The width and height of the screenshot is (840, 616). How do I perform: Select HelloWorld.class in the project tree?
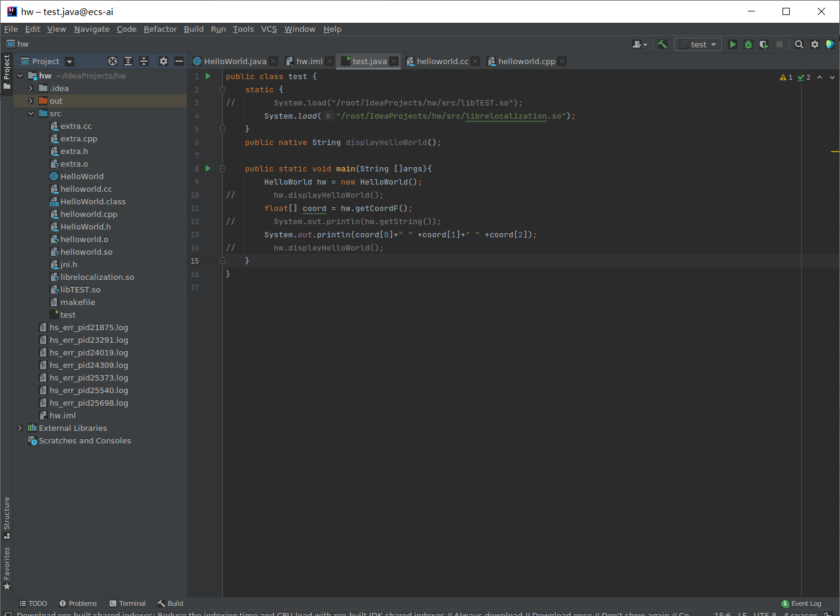[93, 201]
